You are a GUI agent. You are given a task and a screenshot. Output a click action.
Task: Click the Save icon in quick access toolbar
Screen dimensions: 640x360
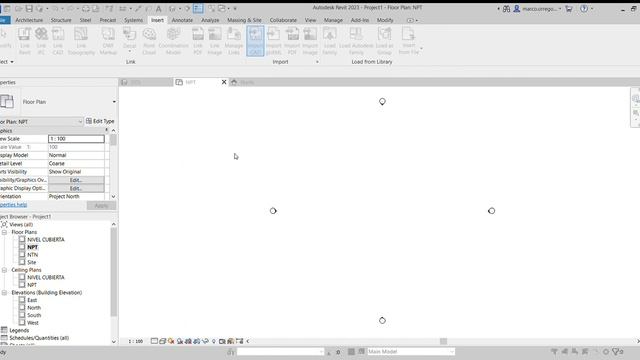29,9
